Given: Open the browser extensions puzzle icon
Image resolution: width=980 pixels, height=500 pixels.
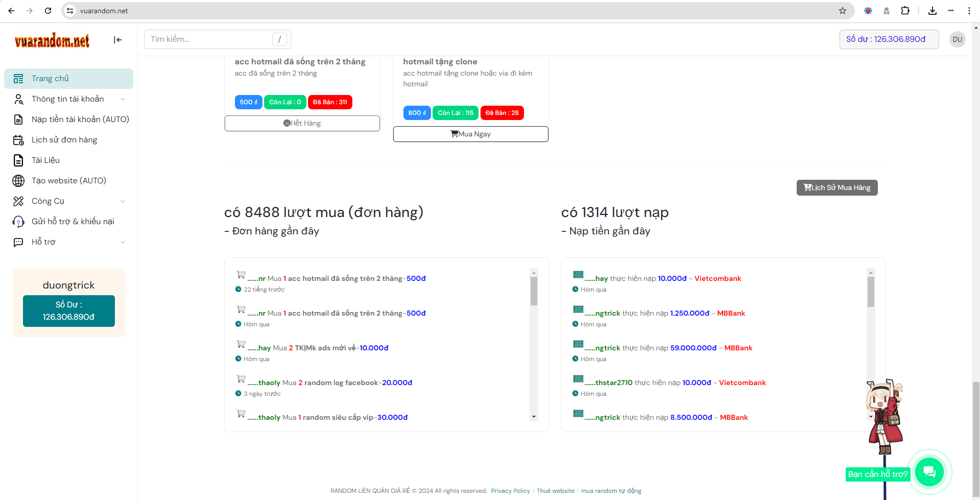Looking at the screenshot, I should 905,11.
